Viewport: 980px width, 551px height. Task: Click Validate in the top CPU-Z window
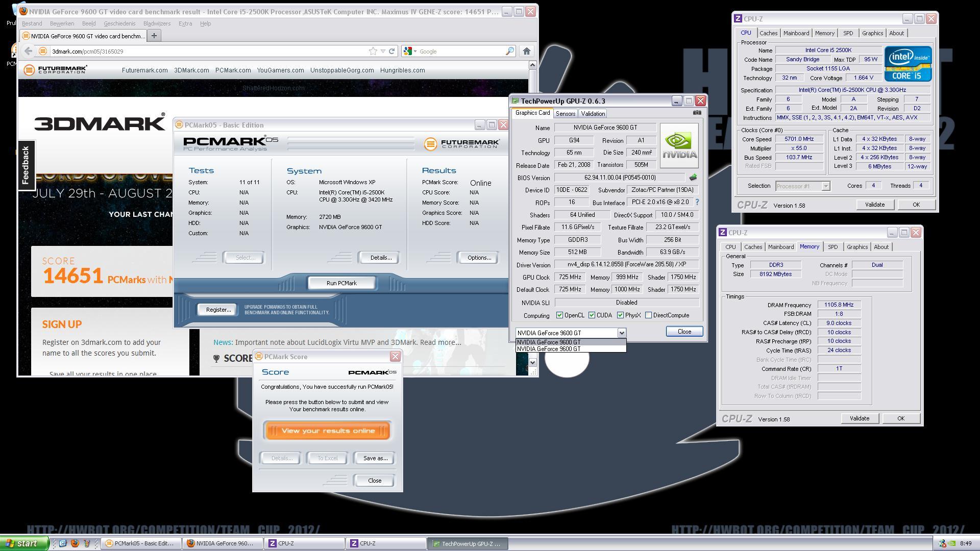(x=874, y=205)
